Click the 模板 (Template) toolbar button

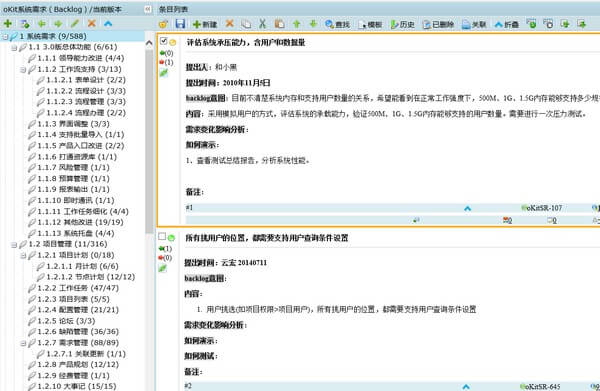tap(370, 24)
